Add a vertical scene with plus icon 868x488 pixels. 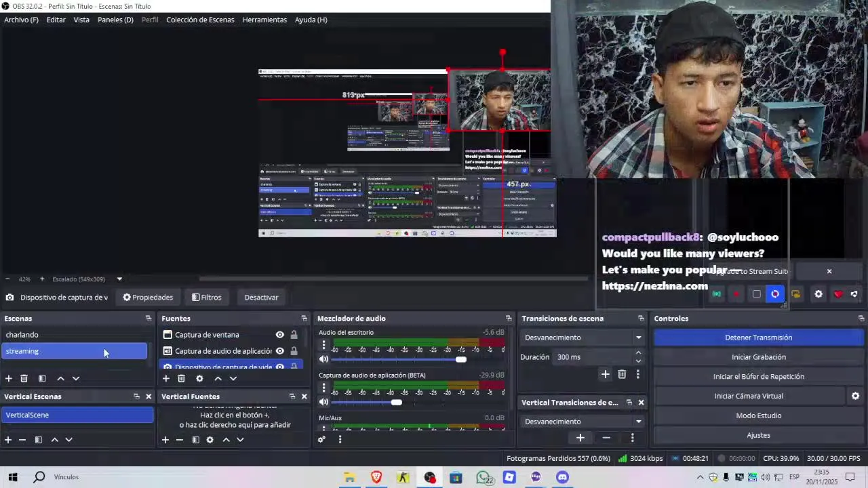[8, 440]
